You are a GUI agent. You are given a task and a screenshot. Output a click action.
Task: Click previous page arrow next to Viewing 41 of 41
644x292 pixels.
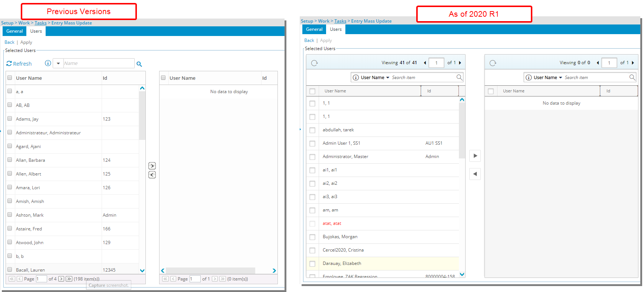click(x=425, y=63)
